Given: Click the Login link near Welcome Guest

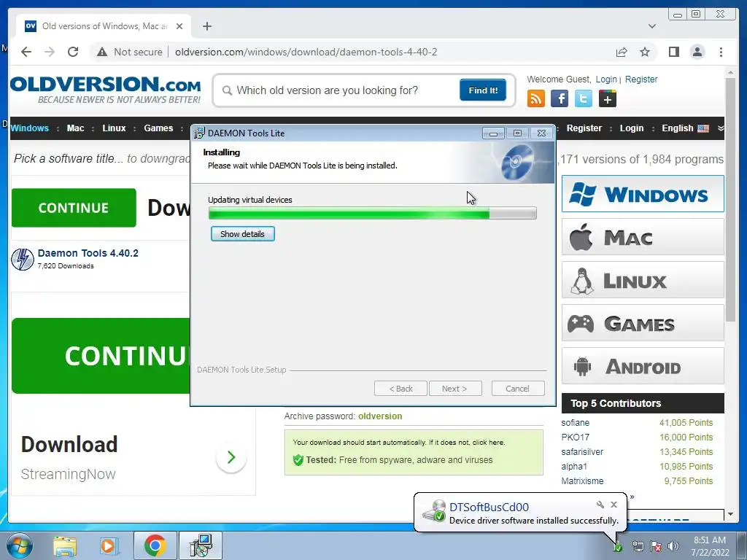Looking at the screenshot, I should click(606, 79).
